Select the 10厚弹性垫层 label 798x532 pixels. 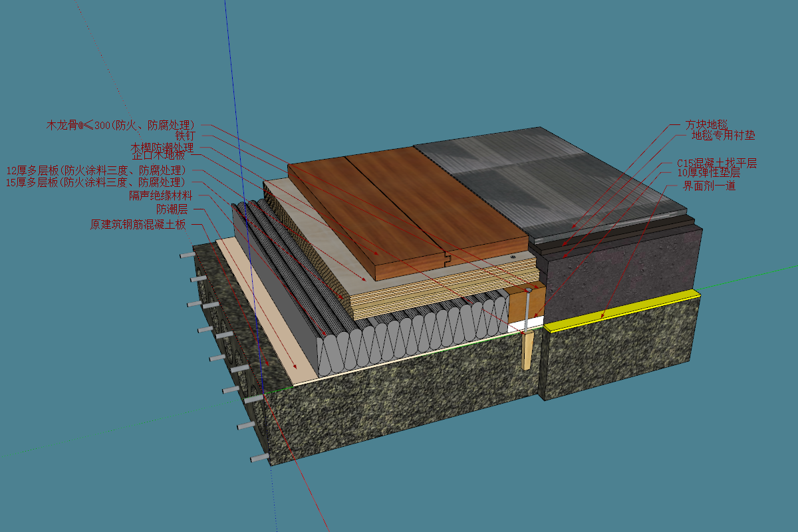[708, 174]
